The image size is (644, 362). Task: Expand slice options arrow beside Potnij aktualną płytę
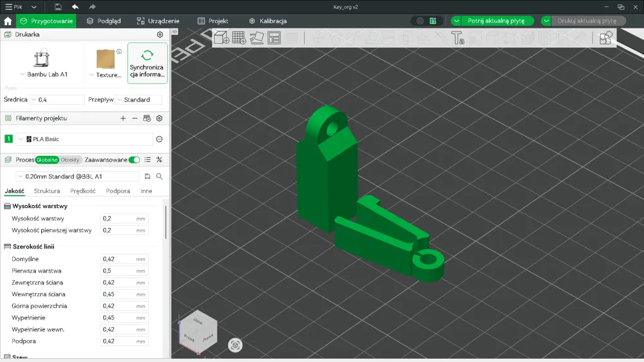457,21
